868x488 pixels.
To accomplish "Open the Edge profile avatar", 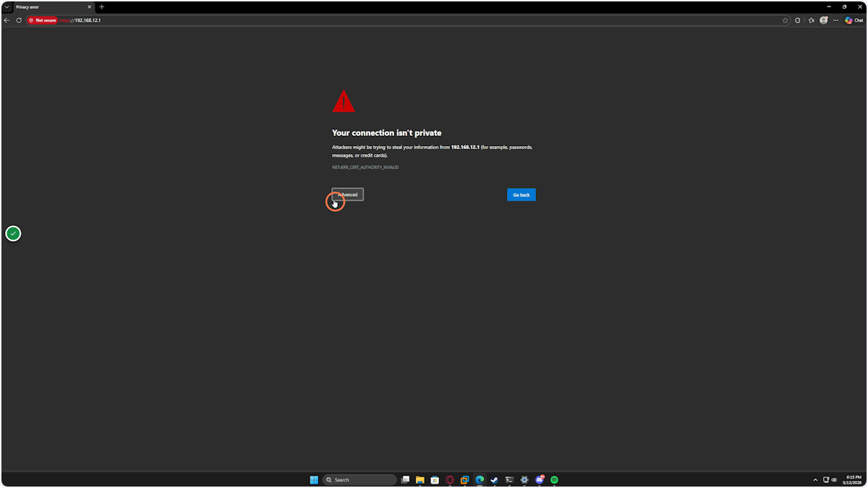I will click(x=823, y=20).
